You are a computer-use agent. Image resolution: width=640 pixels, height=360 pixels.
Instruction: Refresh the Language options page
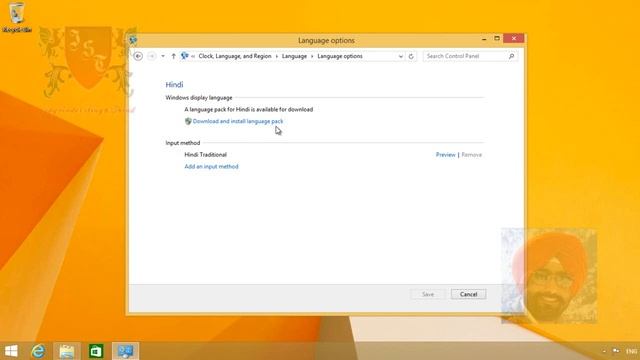(x=411, y=56)
